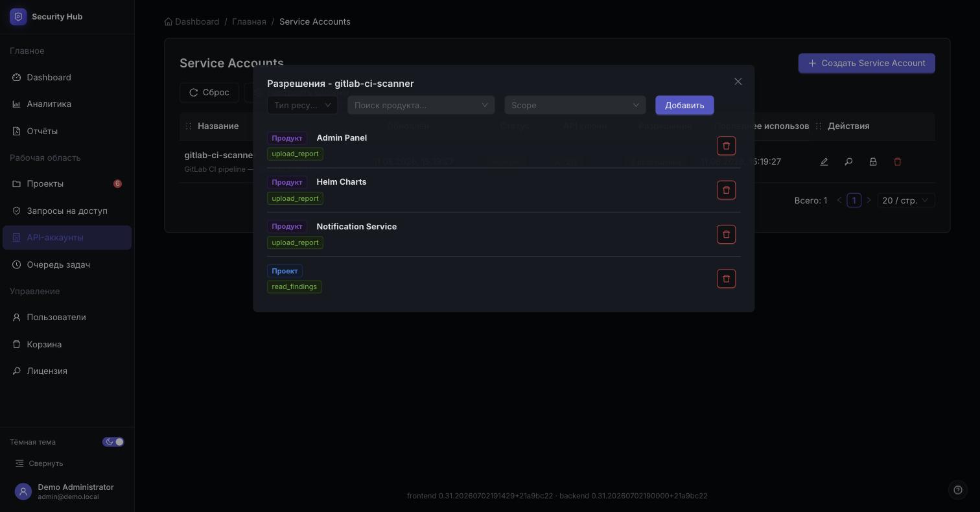Click the help icon in the corner
Image resolution: width=980 pixels, height=512 pixels.
click(x=957, y=490)
